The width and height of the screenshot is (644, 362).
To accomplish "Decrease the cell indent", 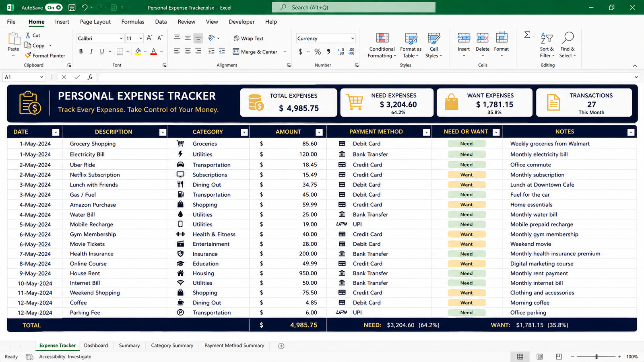I will click(211, 51).
